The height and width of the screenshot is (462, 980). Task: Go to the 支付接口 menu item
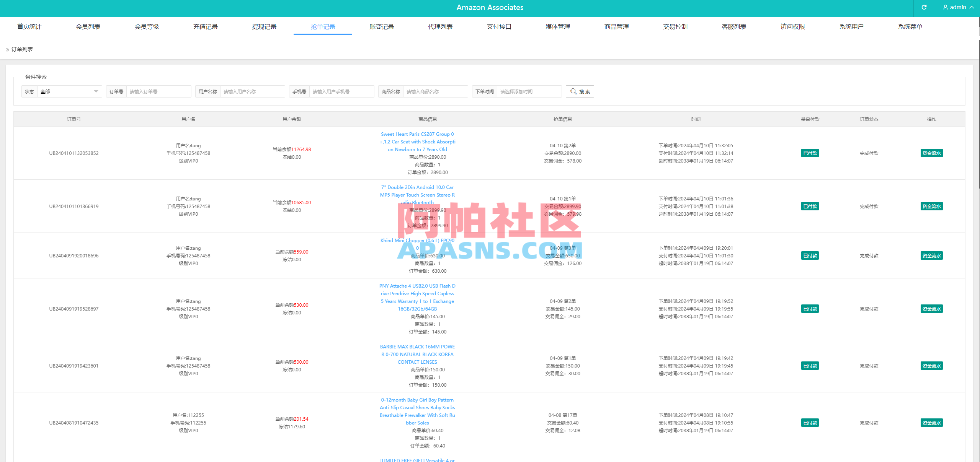point(498,26)
